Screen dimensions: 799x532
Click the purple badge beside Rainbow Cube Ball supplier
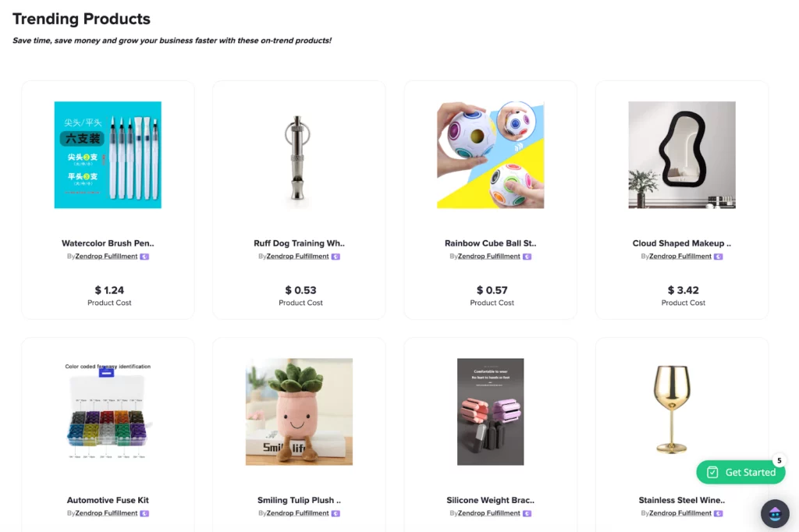tap(527, 257)
